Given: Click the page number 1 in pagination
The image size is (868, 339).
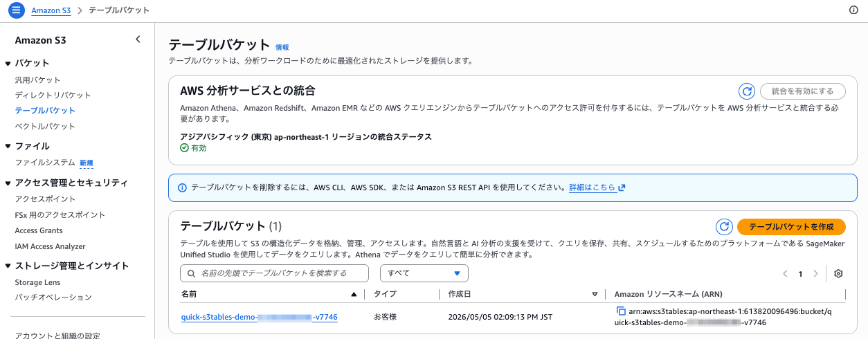Looking at the screenshot, I should coord(800,273).
